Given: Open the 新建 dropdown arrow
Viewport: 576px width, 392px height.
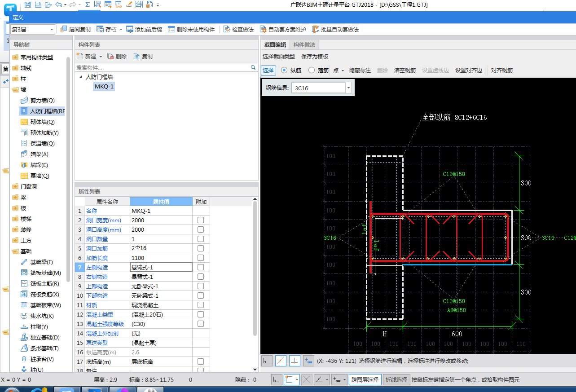Looking at the screenshot, I should point(101,57).
